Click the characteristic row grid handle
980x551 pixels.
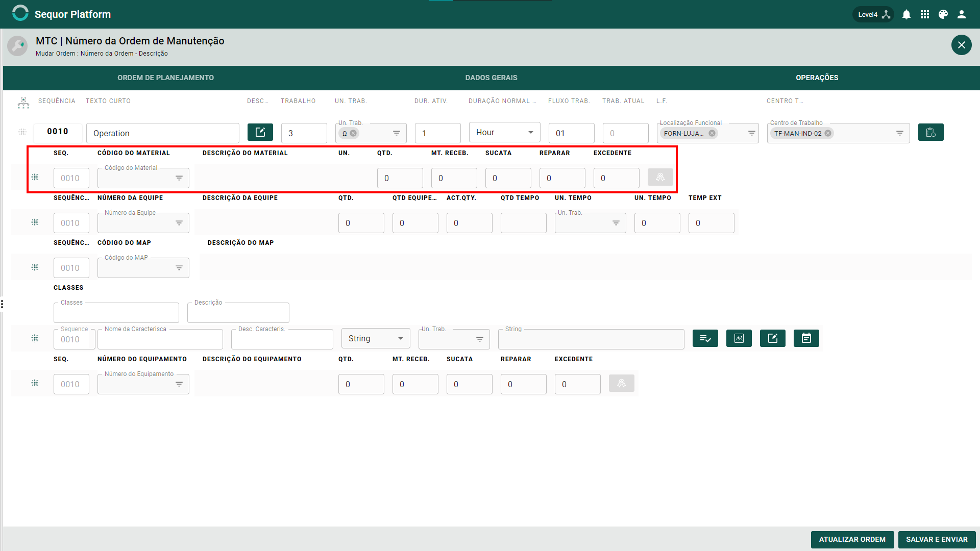click(35, 338)
